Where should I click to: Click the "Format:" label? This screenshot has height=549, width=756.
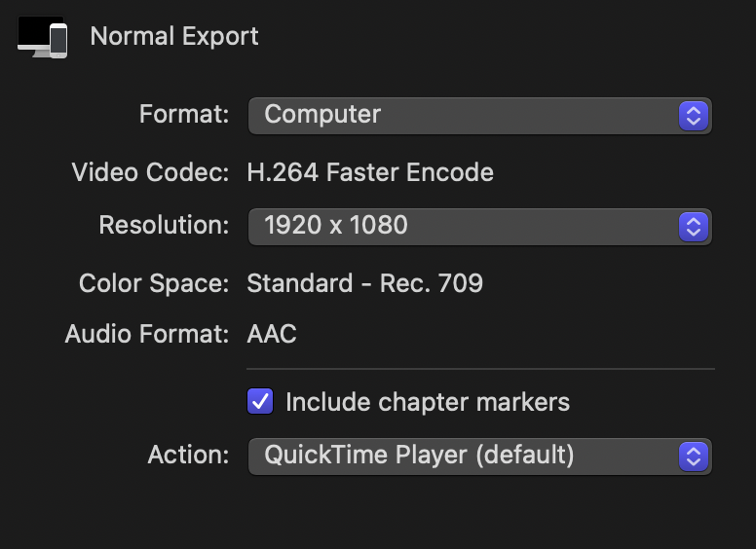[x=184, y=114]
